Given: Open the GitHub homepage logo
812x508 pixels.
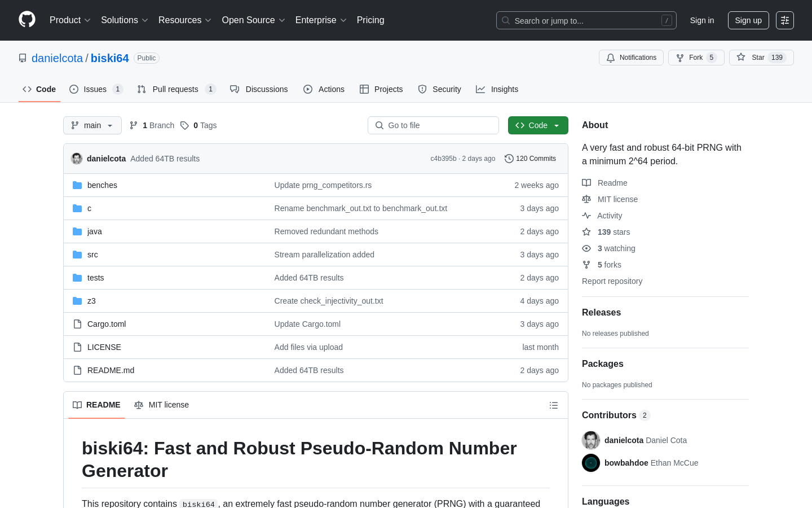Looking at the screenshot, I should coord(27,20).
